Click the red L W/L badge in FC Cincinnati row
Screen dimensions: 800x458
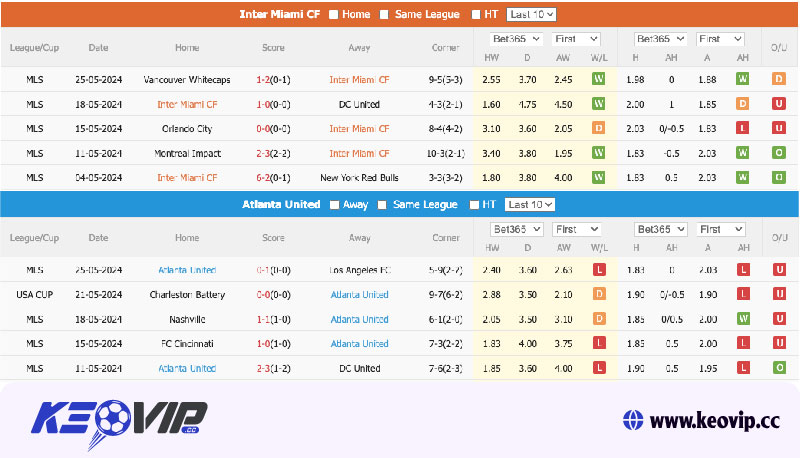(x=599, y=344)
